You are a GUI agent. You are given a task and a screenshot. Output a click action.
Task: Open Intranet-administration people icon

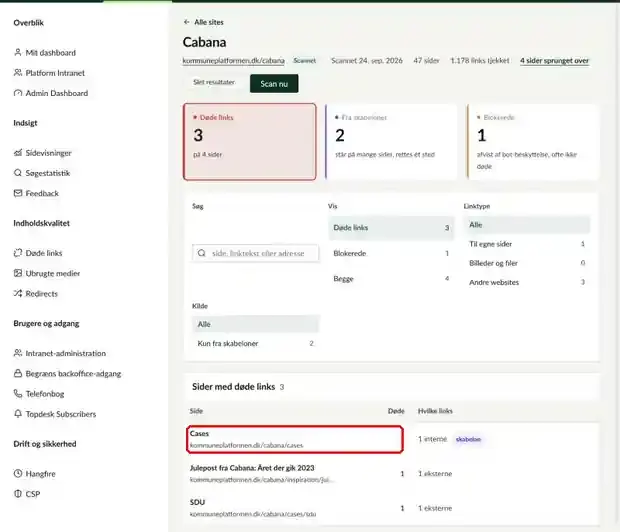click(x=18, y=353)
